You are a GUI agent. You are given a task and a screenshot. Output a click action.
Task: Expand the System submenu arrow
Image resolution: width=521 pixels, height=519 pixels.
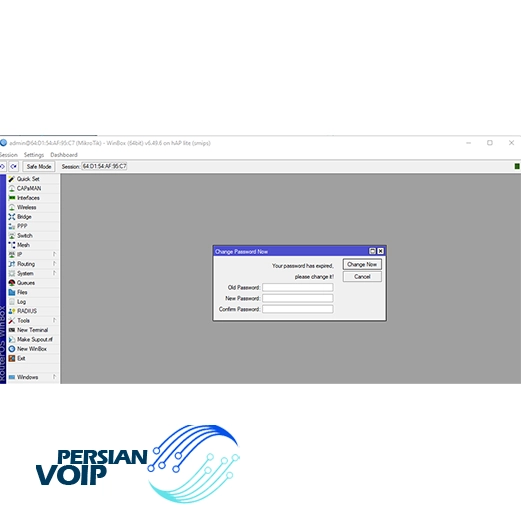coord(54,273)
